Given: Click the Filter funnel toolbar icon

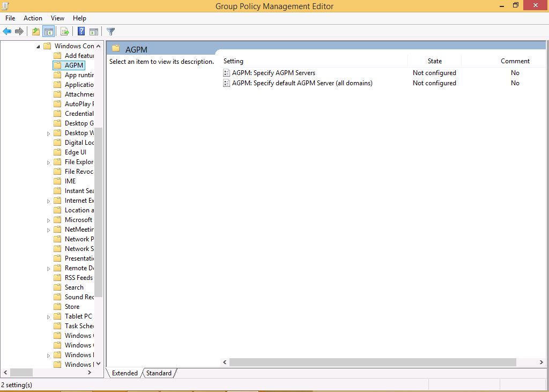Looking at the screenshot, I should pos(111,32).
